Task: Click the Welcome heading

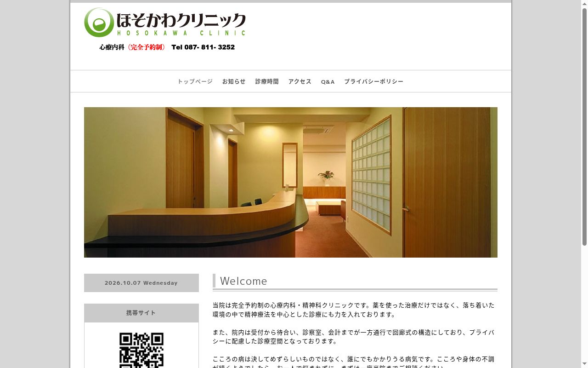Action: (x=243, y=281)
